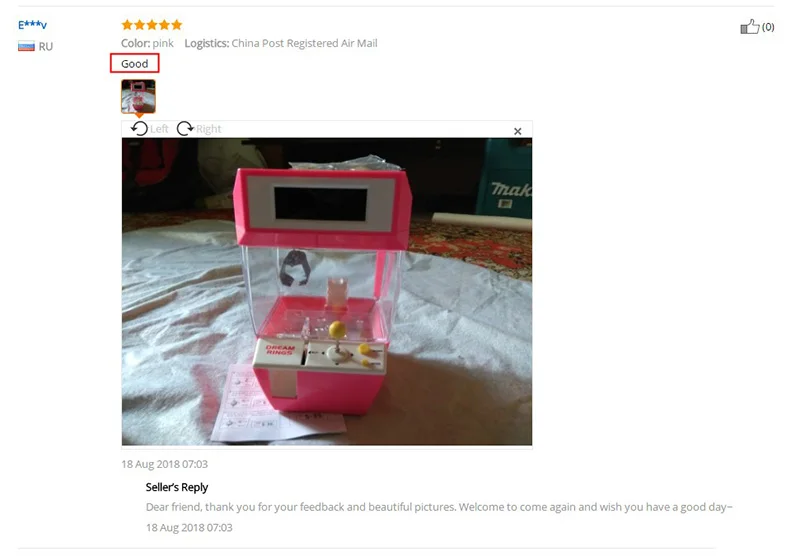This screenshot has width=800, height=556.
Task: Click the 'Right' rotate label
Action: [x=209, y=129]
